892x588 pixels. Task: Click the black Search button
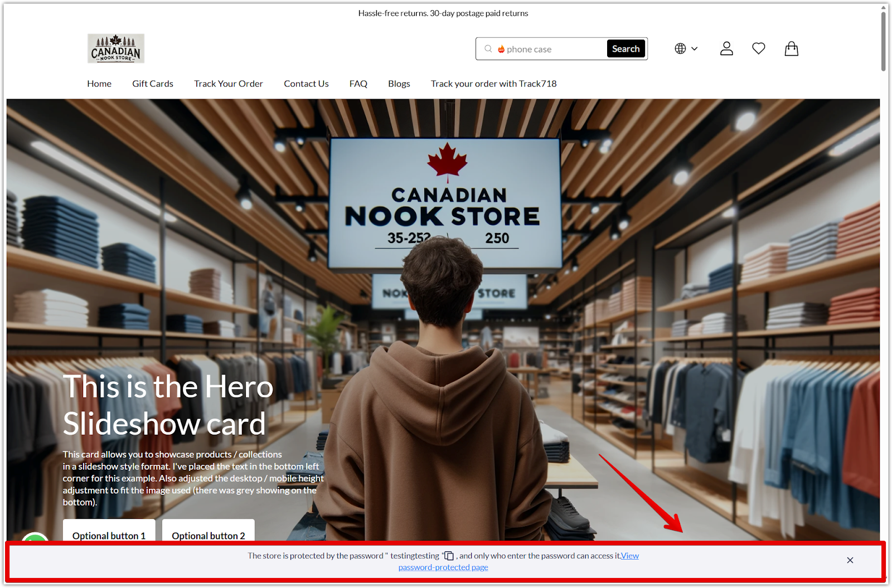pos(626,48)
